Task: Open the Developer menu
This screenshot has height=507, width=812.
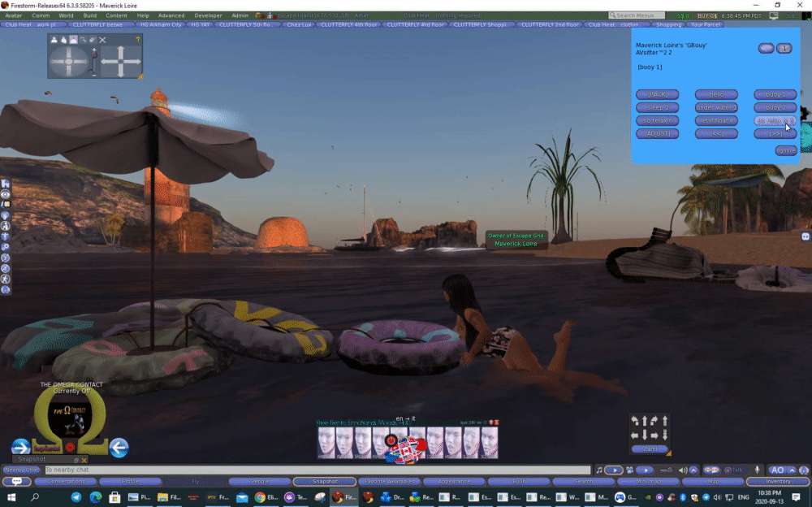Action: [208, 15]
